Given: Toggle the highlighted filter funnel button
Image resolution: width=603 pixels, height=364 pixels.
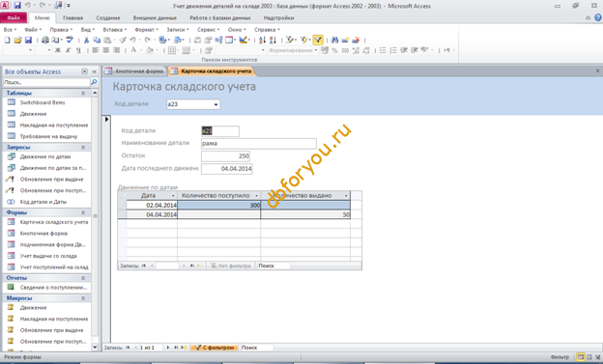Looking at the screenshot, I should [x=318, y=40].
